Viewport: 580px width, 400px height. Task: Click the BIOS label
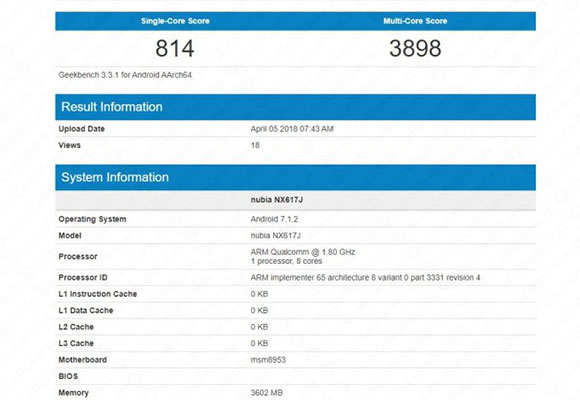click(68, 376)
